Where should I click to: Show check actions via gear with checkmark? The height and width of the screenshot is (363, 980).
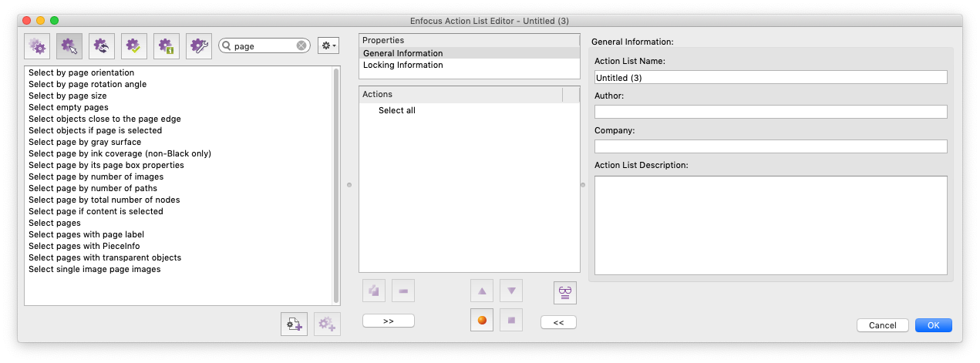tap(134, 46)
